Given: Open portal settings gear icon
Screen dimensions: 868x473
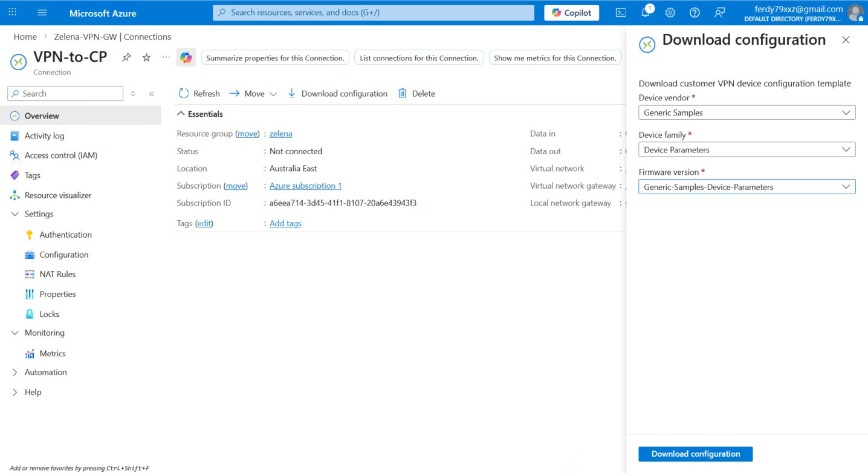Looking at the screenshot, I should (x=670, y=13).
